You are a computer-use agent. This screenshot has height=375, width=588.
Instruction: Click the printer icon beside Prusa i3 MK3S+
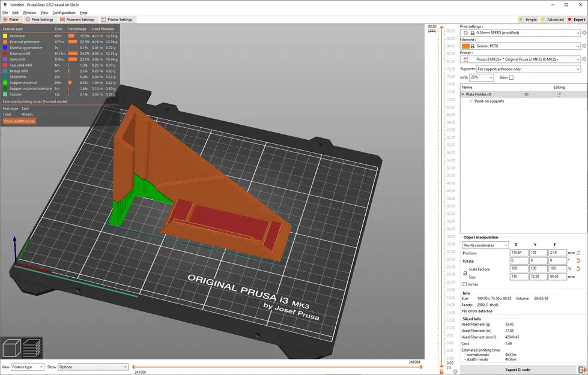tap(465, 59)
